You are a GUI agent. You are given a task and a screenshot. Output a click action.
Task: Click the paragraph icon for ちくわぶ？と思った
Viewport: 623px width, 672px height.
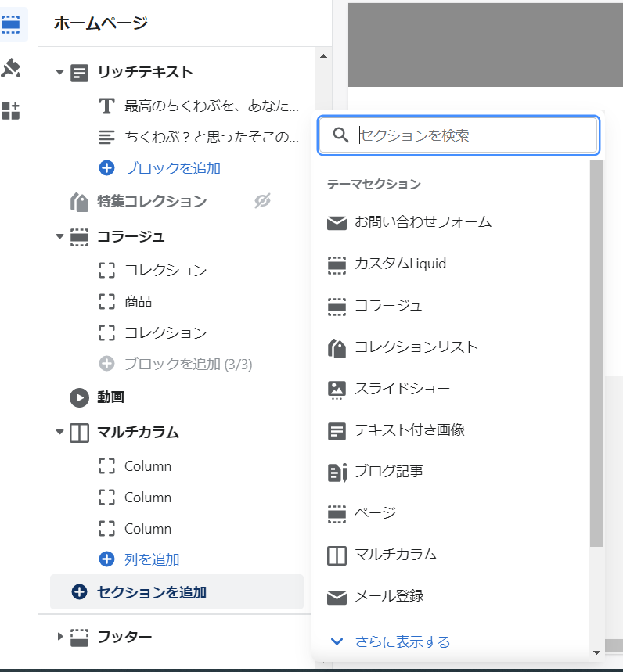tap(106, 137)
